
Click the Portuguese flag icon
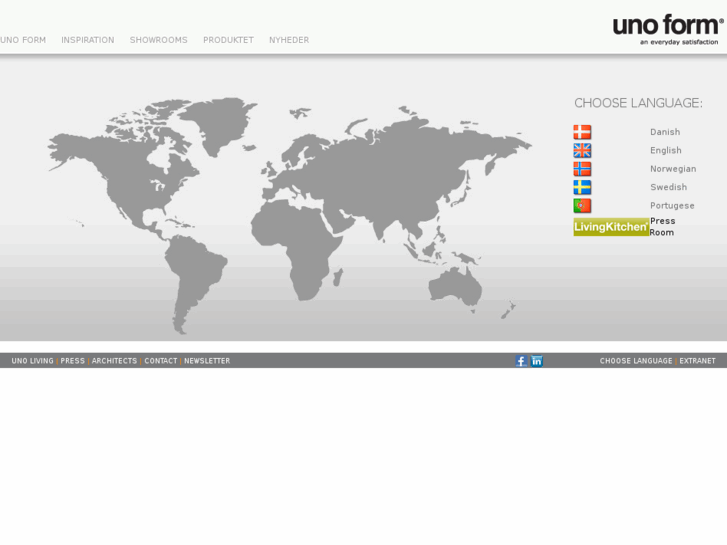(582, 205)
